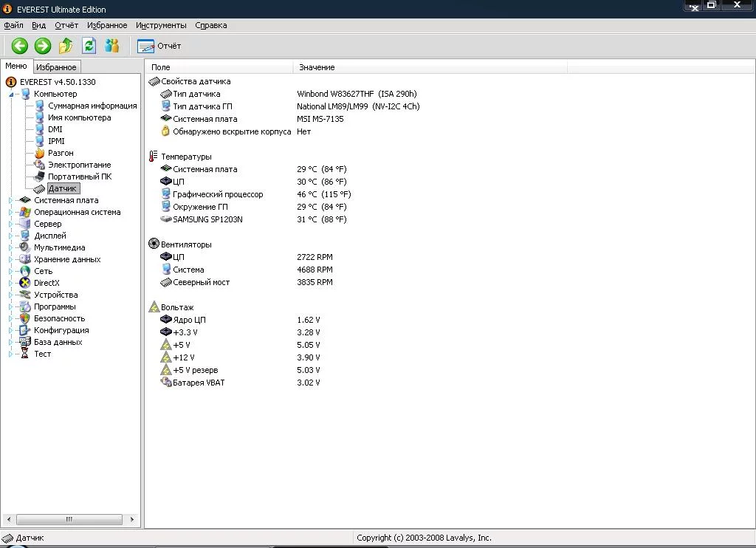The image size is (756, 548).
Task: Click the Значение column header
Action: [430, 67]
